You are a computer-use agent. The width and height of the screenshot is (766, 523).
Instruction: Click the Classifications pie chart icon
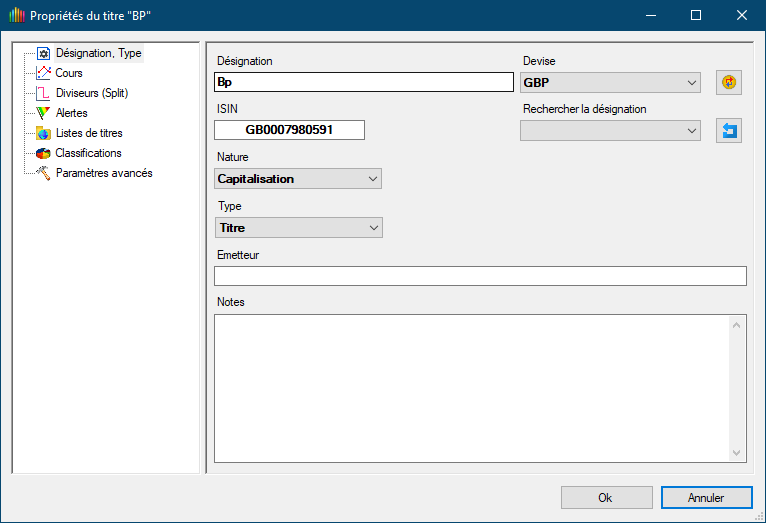[43, 153]
